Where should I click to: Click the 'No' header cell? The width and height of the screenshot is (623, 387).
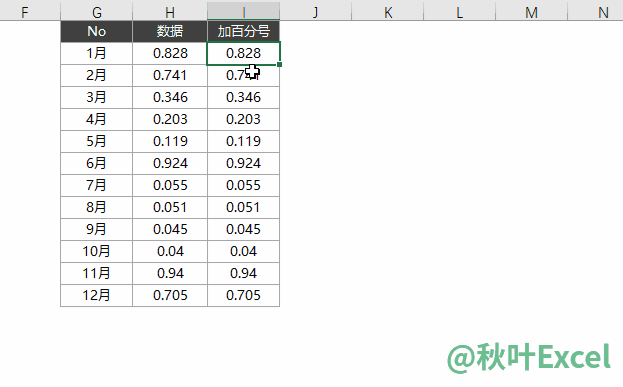click(x=97, y=31)
